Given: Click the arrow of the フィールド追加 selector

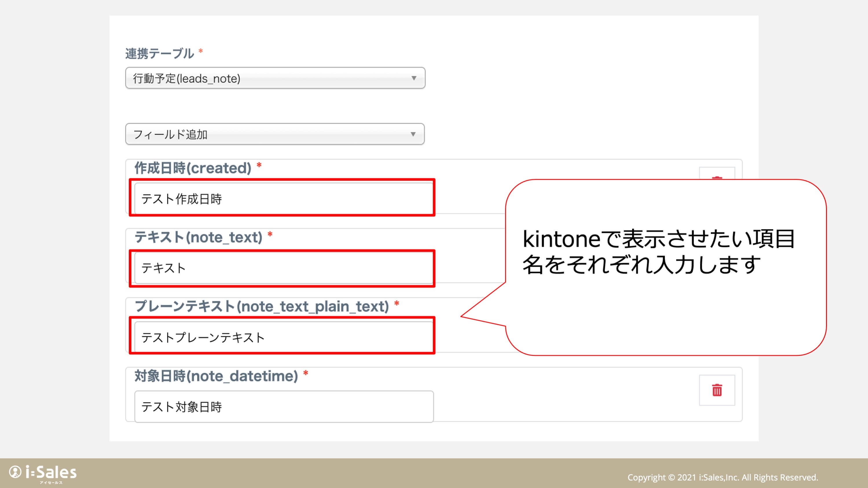Looking at the screenshot, I should point(413,134).
